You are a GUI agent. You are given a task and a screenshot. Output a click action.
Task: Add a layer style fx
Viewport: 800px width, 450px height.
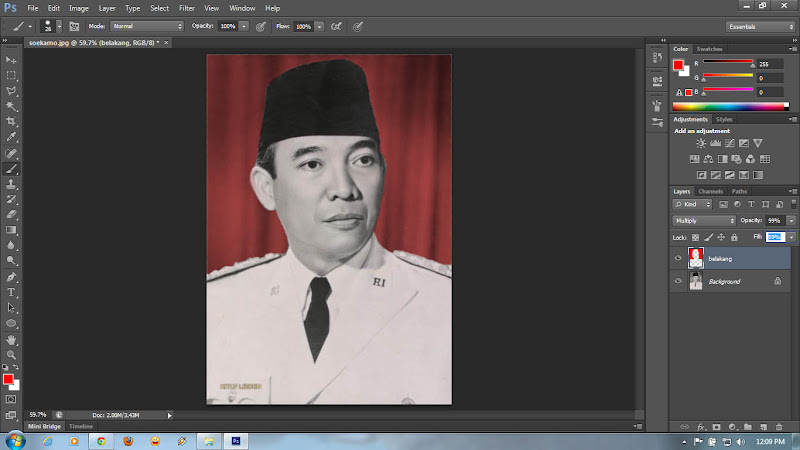(701, 427)
